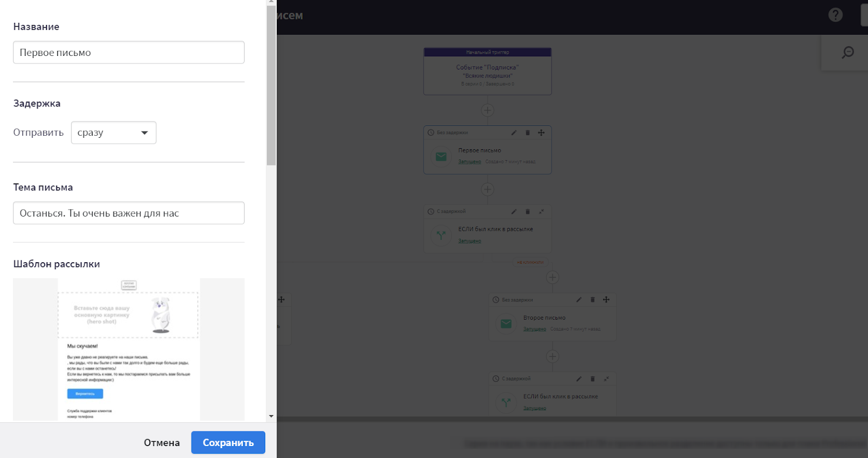The height and width of the screenshot is (458, 868).
Task: Open the 'сразу' delay dropdown
Action: pos(113,132)
